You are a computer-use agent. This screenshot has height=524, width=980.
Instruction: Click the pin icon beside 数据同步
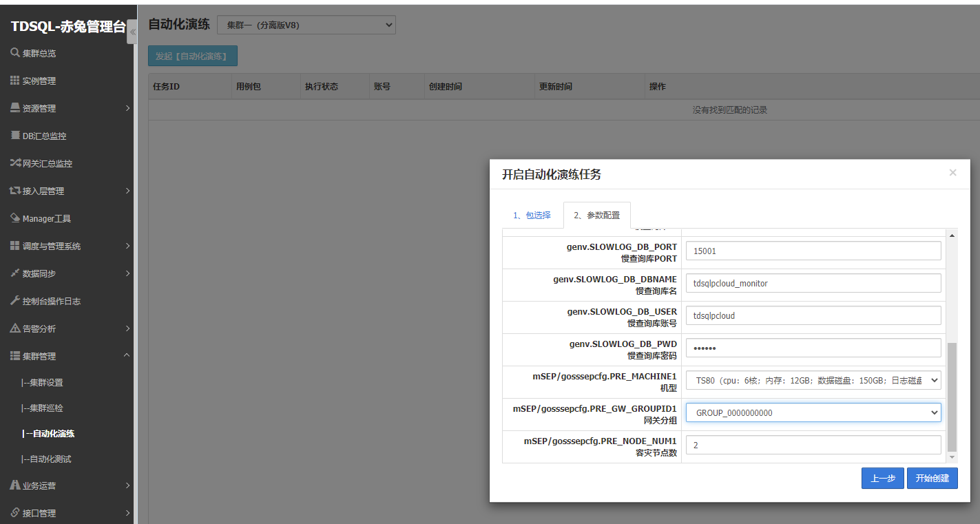[15, 273]
